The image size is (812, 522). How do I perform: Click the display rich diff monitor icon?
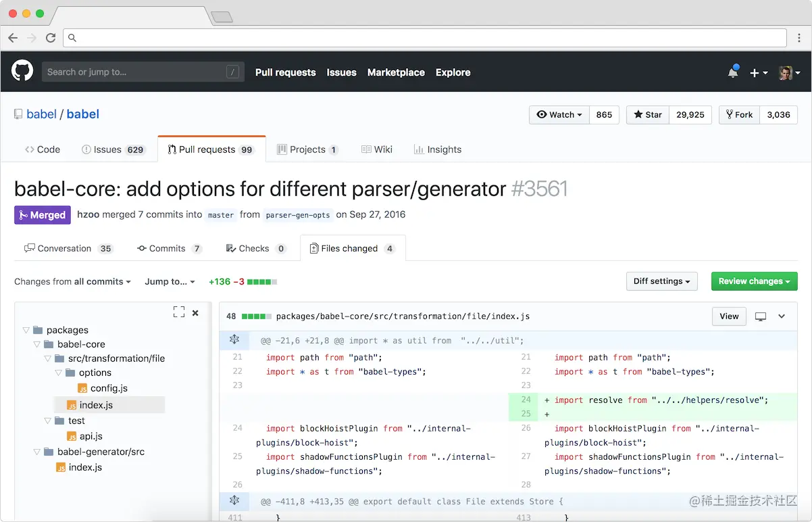click(761, 316)
